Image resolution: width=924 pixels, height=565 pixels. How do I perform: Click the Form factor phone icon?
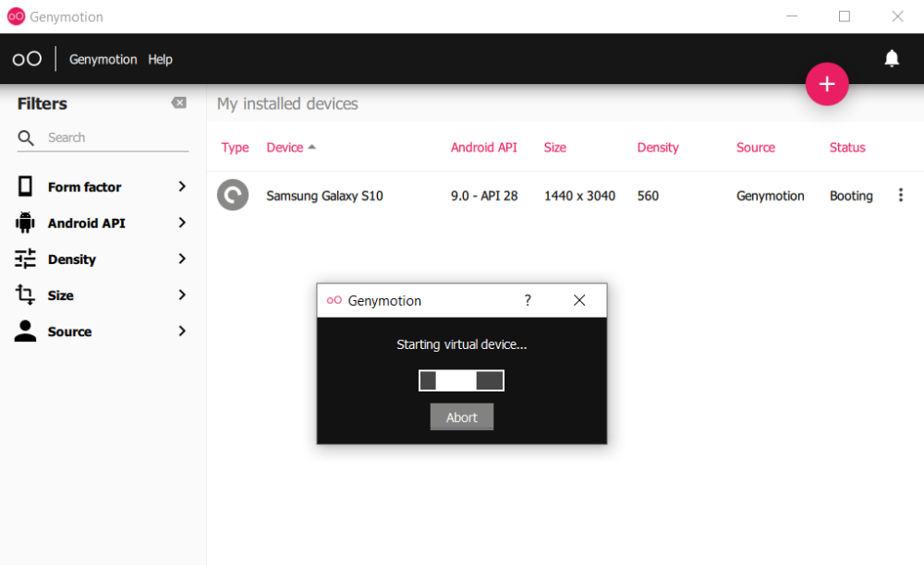[25, 186]
